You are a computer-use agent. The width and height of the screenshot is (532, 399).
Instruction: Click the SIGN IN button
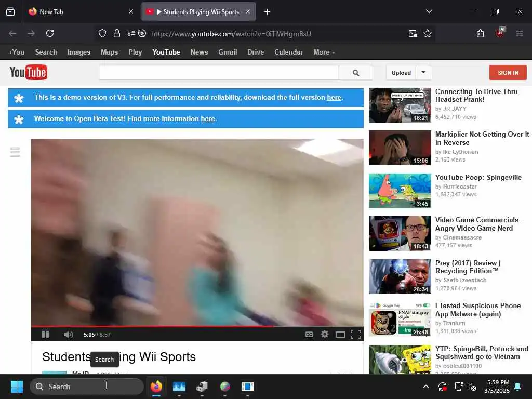508,73
